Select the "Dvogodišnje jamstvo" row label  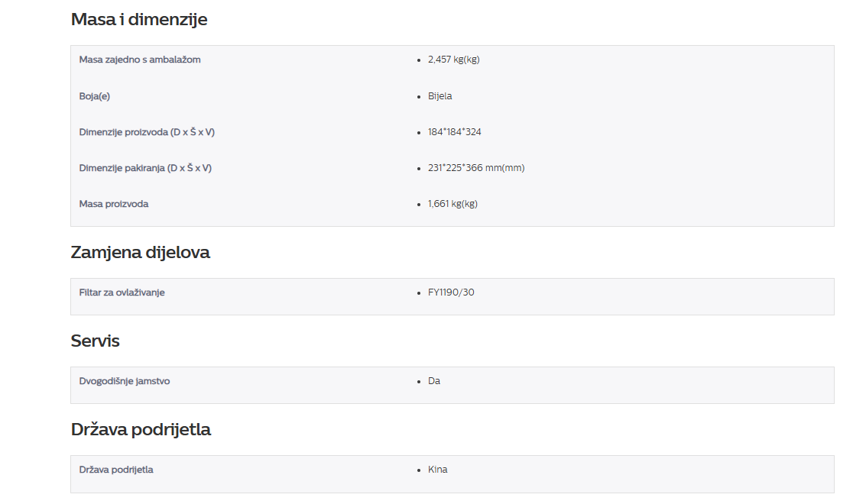tap(125, 381)
